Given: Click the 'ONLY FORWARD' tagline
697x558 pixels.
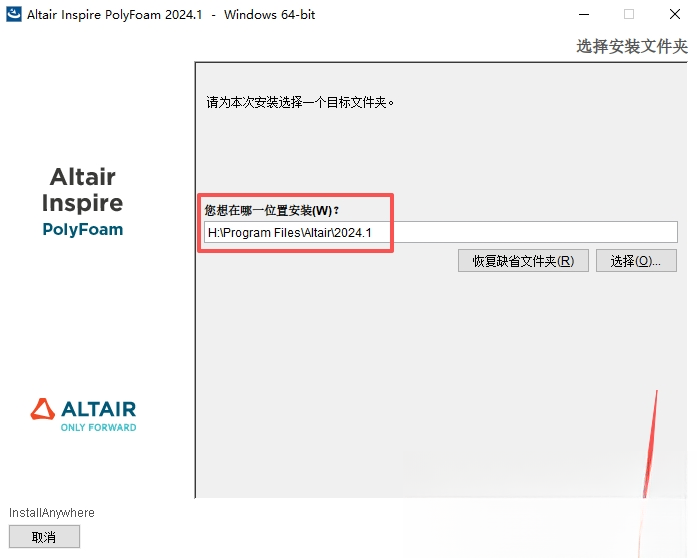Looking at the screenshot, I should pyautogui.click(x=99, y=427).
